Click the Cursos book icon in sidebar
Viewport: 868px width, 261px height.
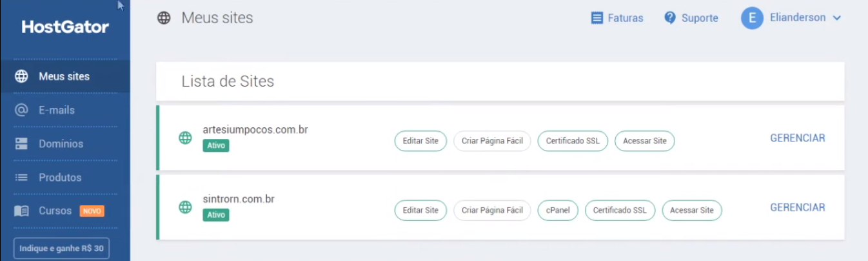(21, 211)
